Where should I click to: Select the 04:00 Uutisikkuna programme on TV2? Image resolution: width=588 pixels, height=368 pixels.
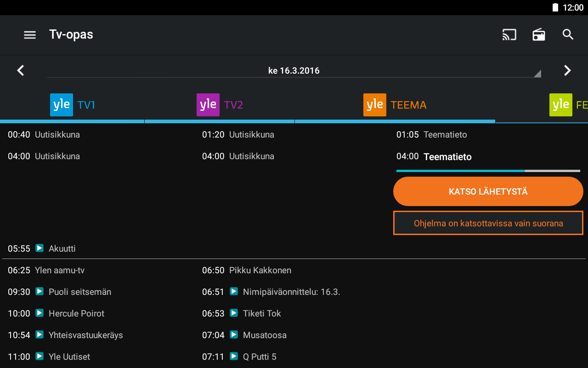238,156
